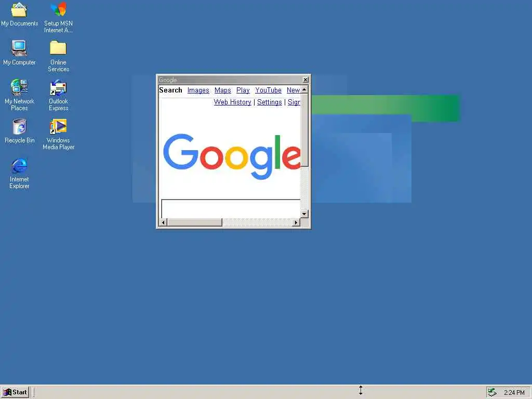Click the vertical scrollbar down arrow
532x399 pixels.
click(304, 214)
